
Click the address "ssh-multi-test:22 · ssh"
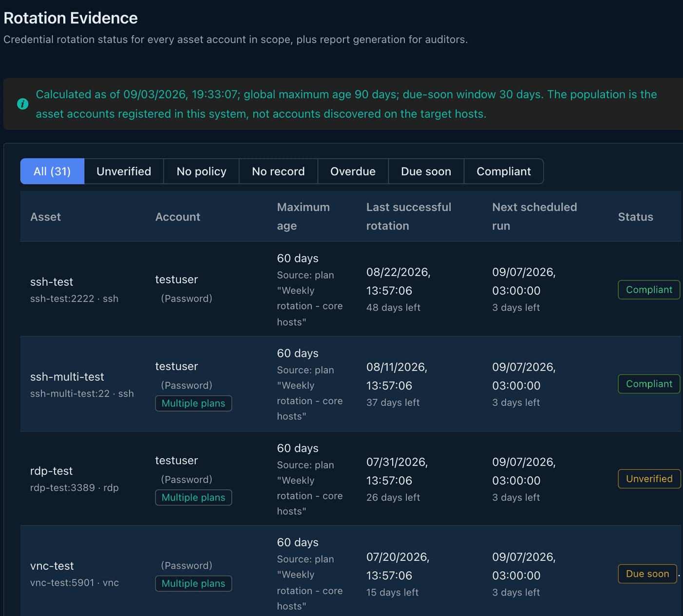[x=82, y=393]
